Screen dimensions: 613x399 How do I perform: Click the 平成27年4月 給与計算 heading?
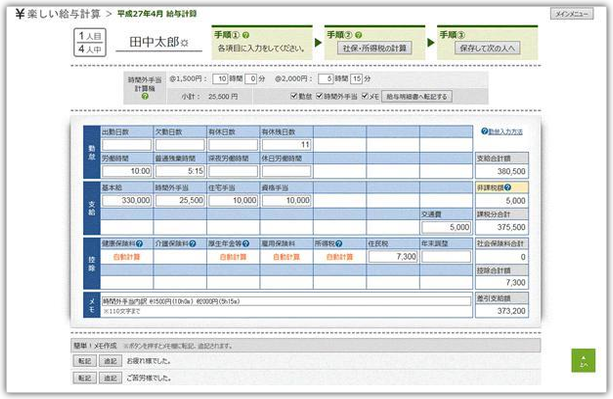(x=157, y=14)
